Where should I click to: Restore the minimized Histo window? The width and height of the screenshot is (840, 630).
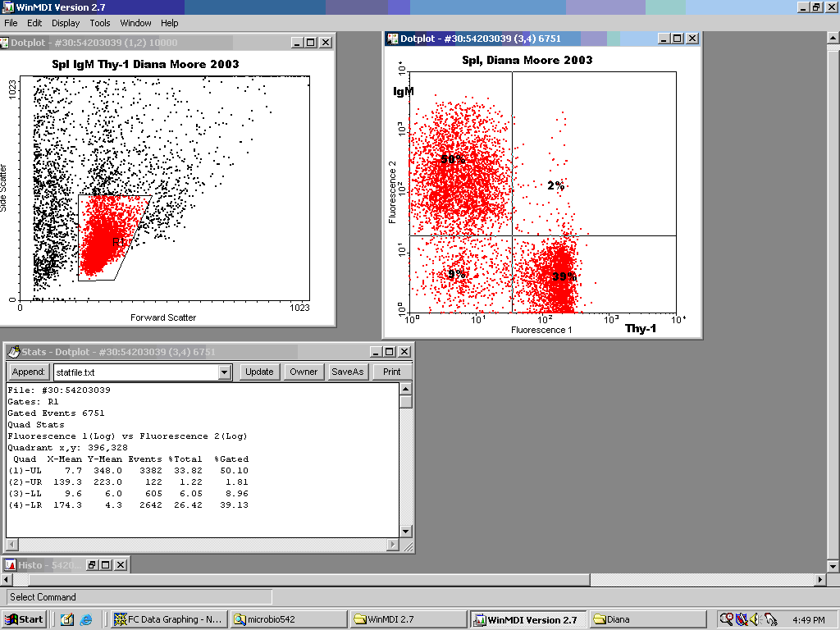pos(93,565)
